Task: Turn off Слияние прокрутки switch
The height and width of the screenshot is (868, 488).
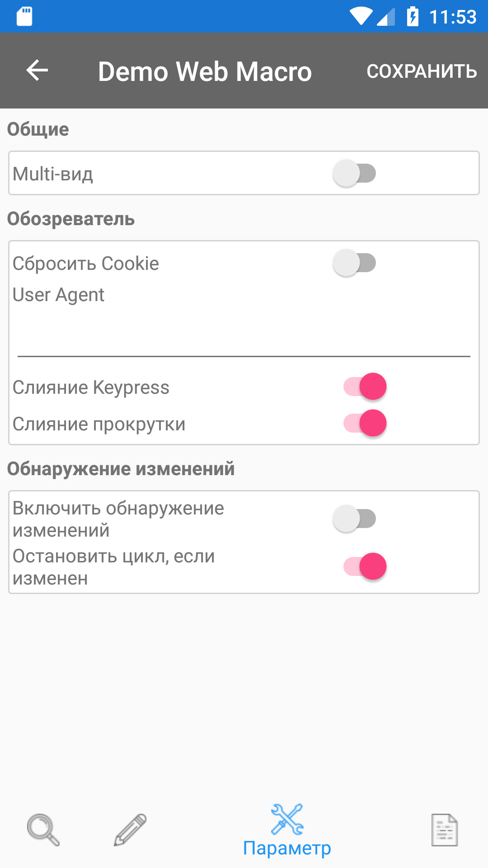Action: point(365,423)
